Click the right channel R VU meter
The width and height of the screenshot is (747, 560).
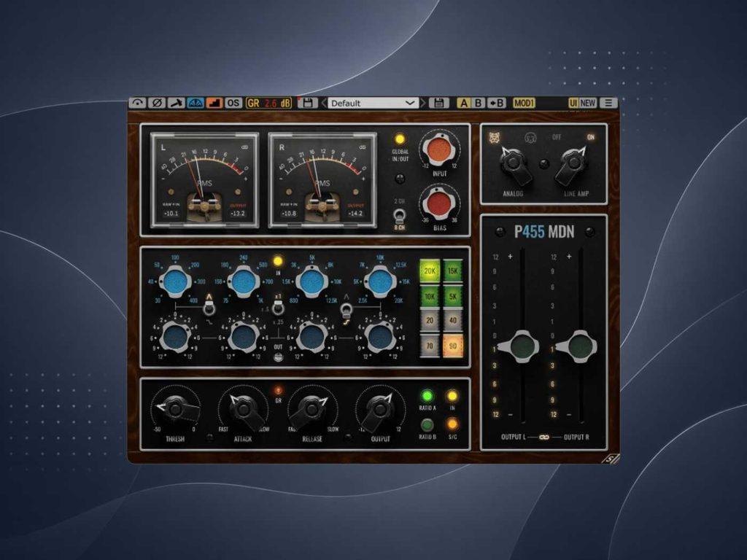tap(322, 179)
